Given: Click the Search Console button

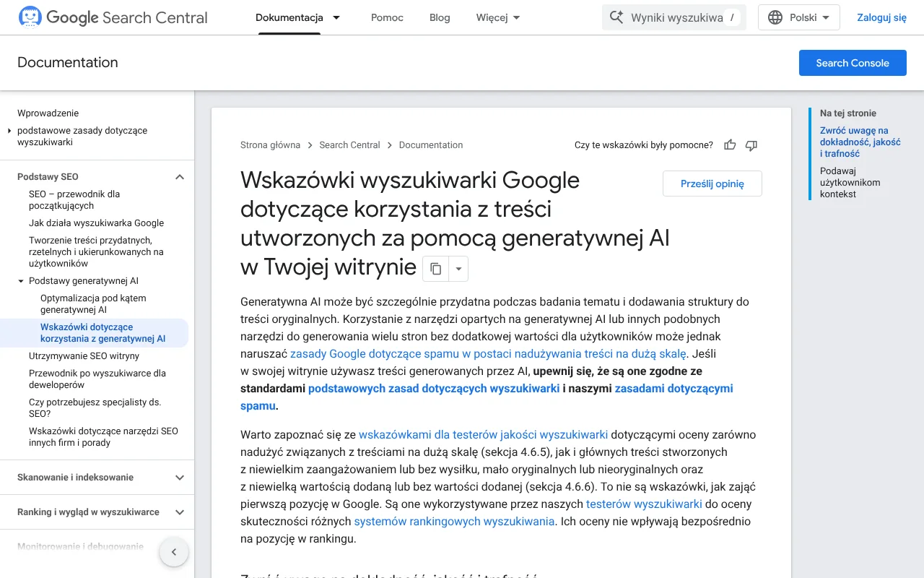Looking at the screenshot, I should [853, 63].
